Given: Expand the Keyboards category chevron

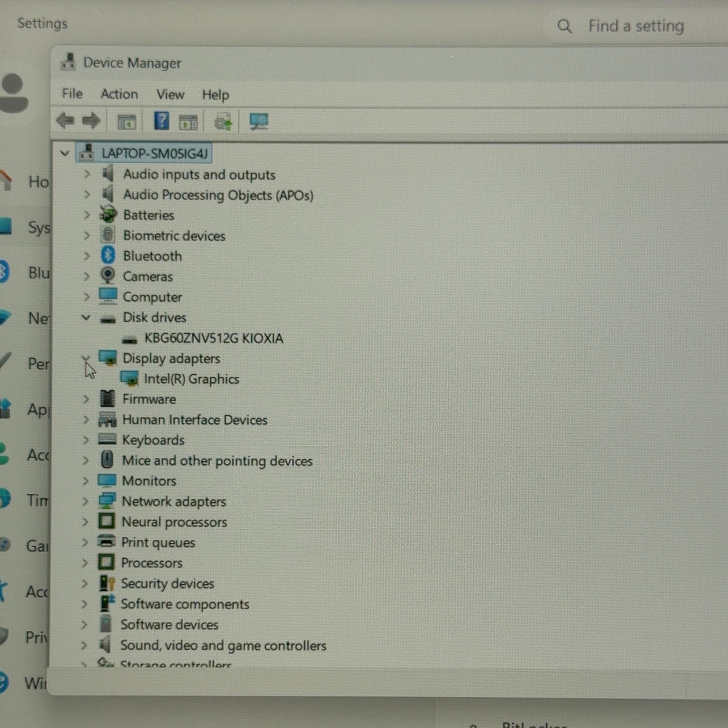Looking at the screenshot, I should pyautogui.click(x=86, y=440).
